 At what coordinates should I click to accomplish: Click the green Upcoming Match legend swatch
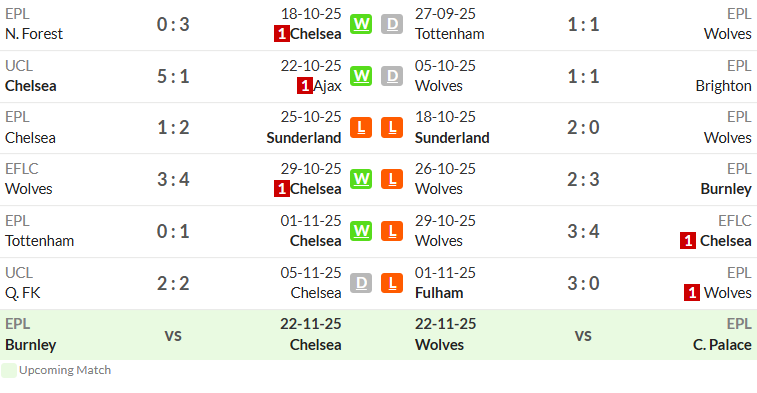coord(9,370)
